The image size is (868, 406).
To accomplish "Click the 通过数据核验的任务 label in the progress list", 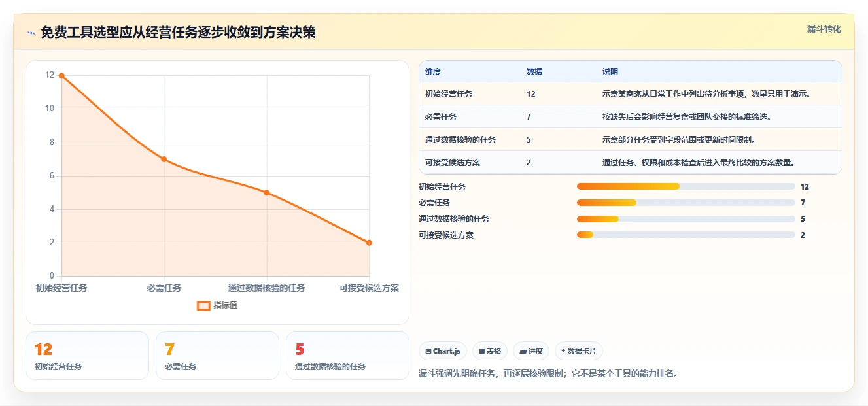I will tap(454, 219).
